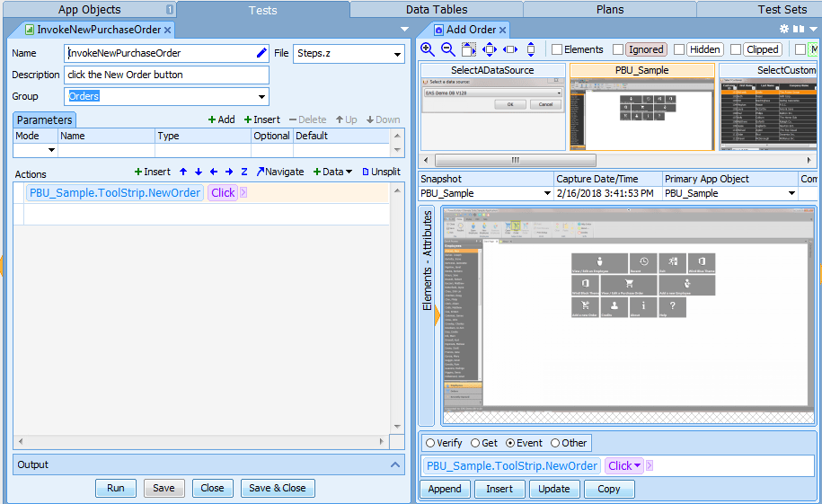
Task: Toggle the Hidden checkbox
Action: (679, 49)
